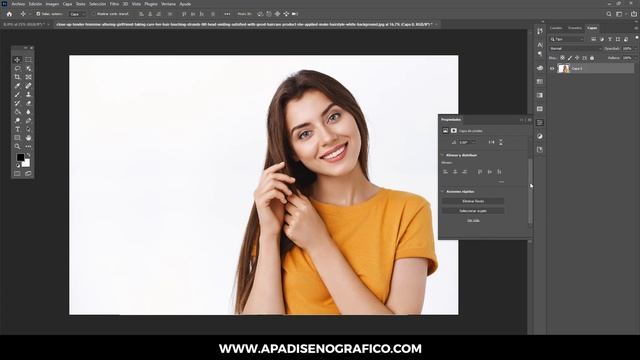Open the Filtro menu
This screenshot has width=640, height=360.
114,4
